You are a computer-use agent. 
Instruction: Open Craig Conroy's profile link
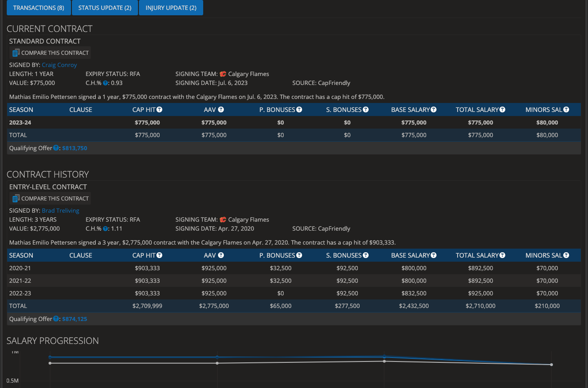59,65
